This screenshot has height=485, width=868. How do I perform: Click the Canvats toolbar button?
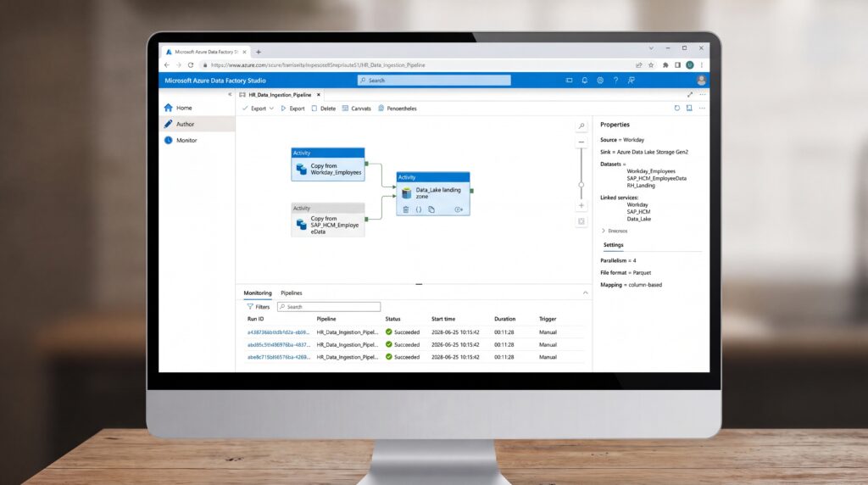pos(357,109)
